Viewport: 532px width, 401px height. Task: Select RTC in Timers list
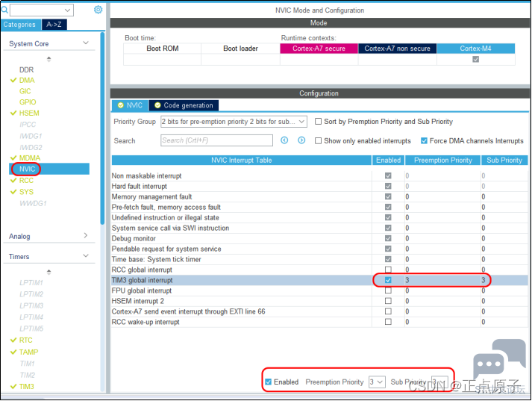tap(26, 341)
